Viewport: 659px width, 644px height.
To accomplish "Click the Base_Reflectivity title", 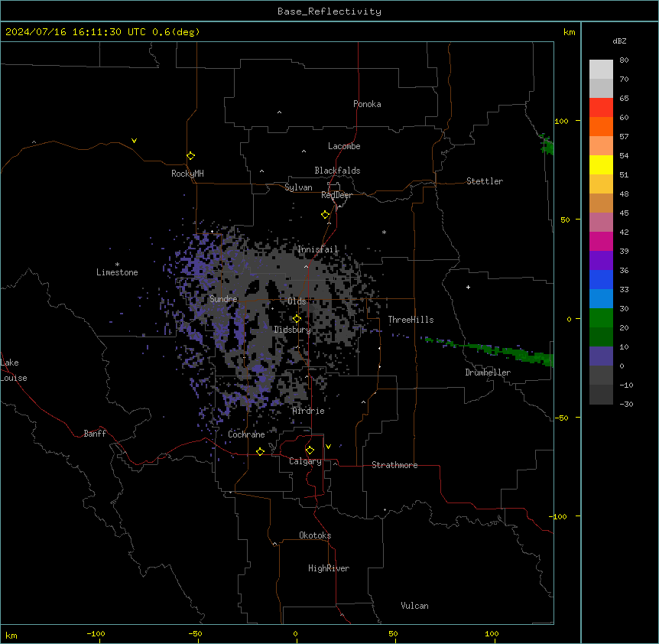I will click(x=329, y=11).
